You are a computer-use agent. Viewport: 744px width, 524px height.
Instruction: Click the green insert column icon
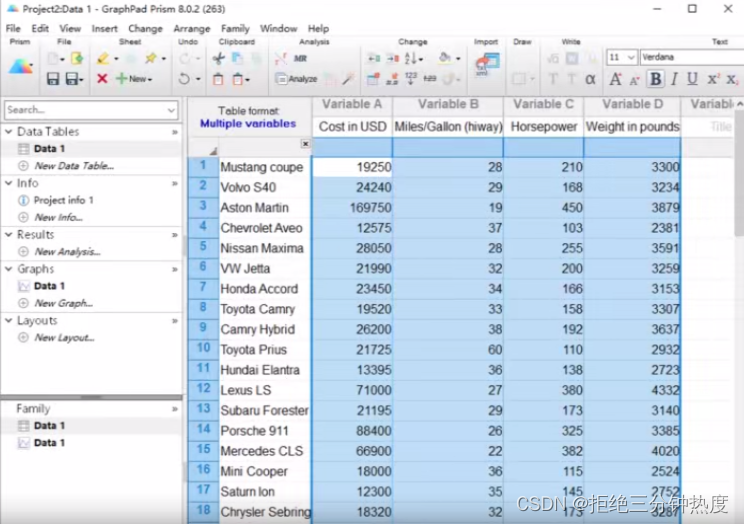(x=374, y=58)
